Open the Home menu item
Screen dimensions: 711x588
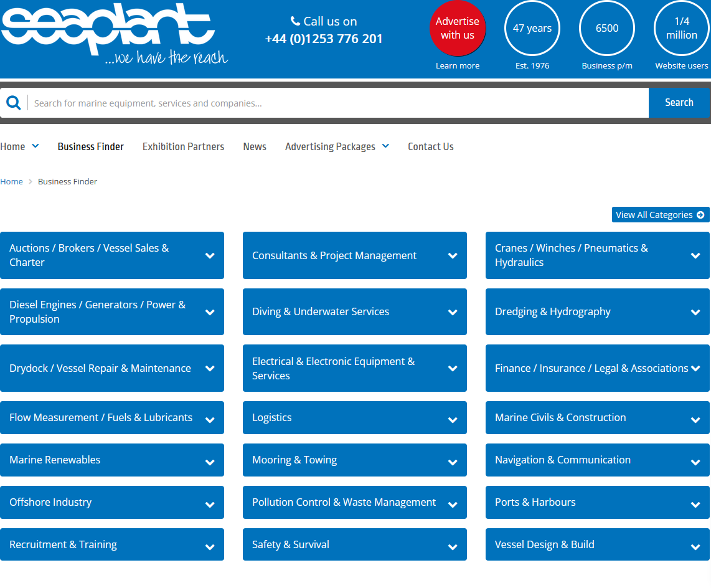(x=12, y=146)
